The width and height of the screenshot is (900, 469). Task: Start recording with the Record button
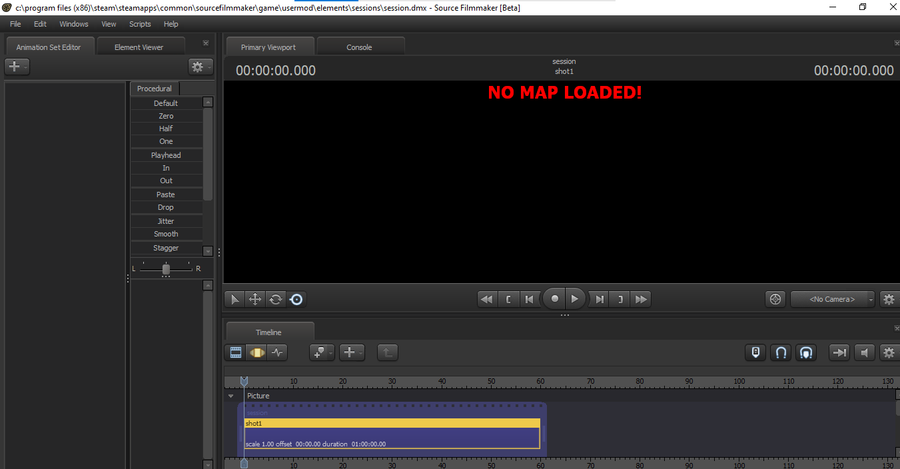click(x=554, y=299)
